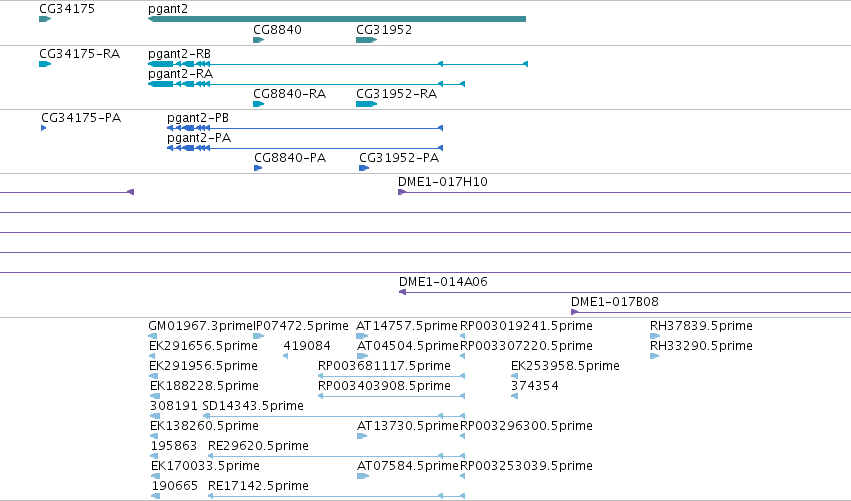Open the pgant2-RB transcript label
The height and width of the screenshot is (501, 851).
click(180, 54)
